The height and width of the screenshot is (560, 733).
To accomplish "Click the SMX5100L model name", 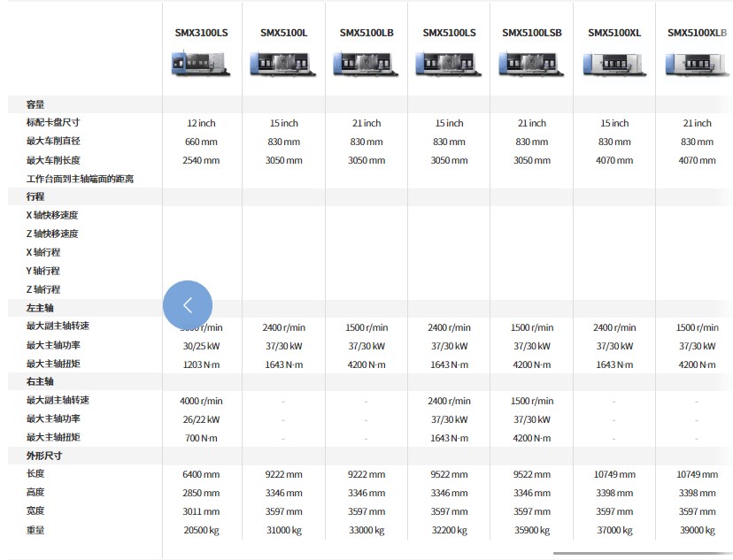I will pyautogui.click(x=284, y=33).
